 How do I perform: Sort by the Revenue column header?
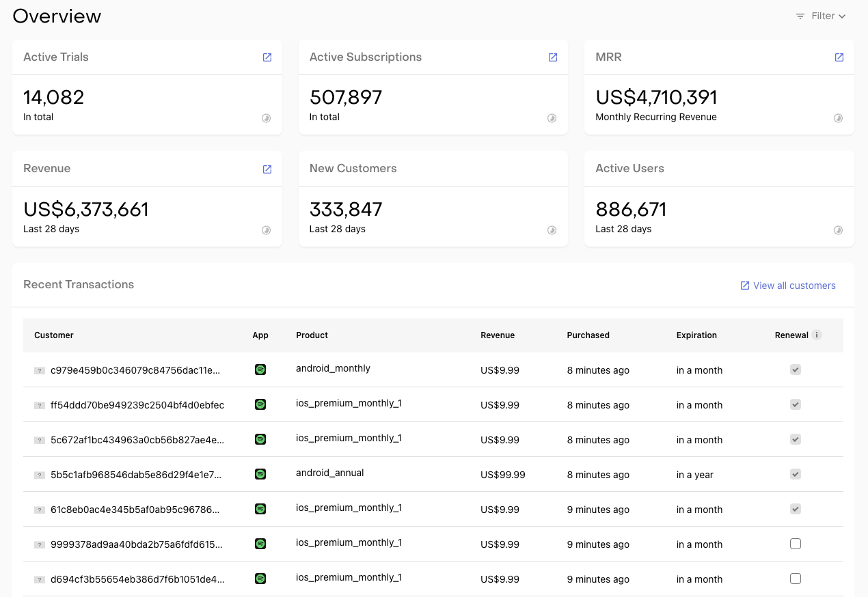point(498,335)
